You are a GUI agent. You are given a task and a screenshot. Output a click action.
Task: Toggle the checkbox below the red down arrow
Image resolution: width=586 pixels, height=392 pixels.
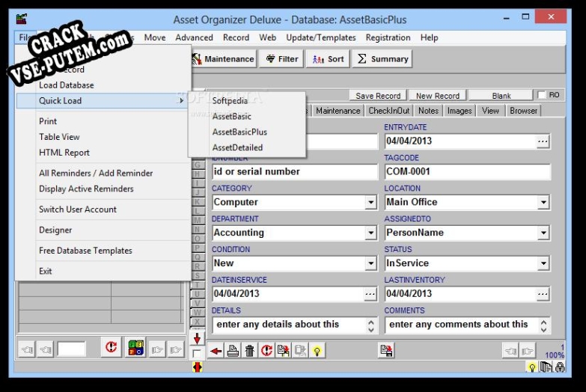pos(197,353)
